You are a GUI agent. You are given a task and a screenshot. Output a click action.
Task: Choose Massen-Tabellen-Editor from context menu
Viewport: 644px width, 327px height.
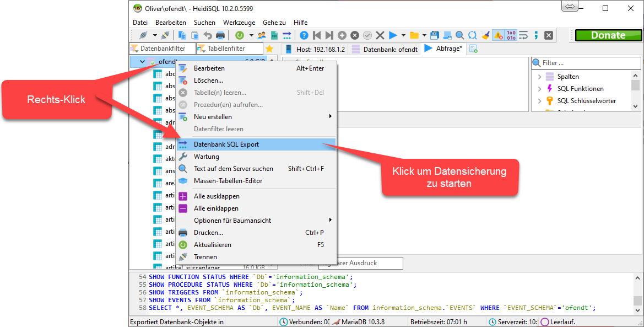pos(256,181)
